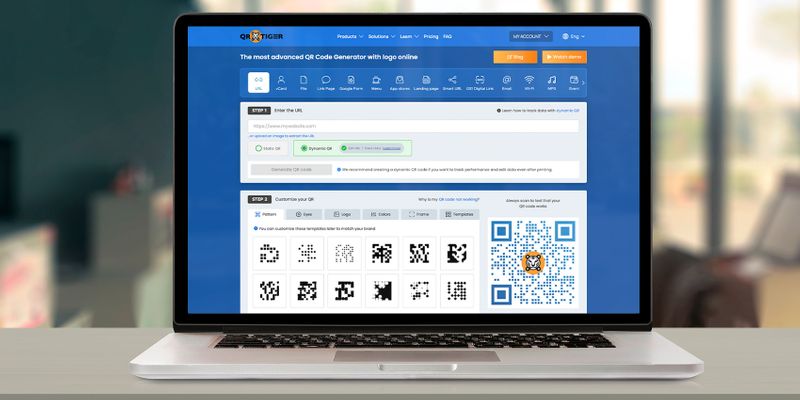
Task: Switch to the Pattern tab
Action: [x=266, y=215]
